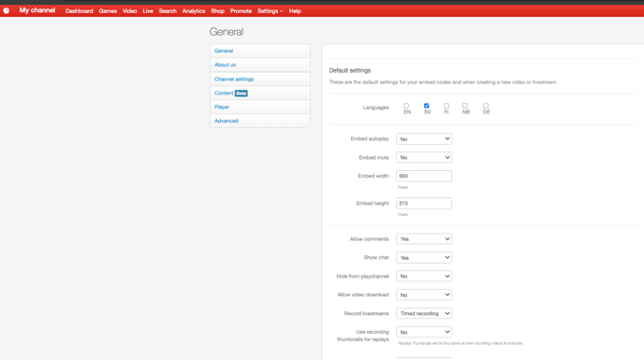Image resolution: width=644 pixels, height=360 pixels.
Task: Open the Live menu in navigation bar
Action: coord(148,11)
